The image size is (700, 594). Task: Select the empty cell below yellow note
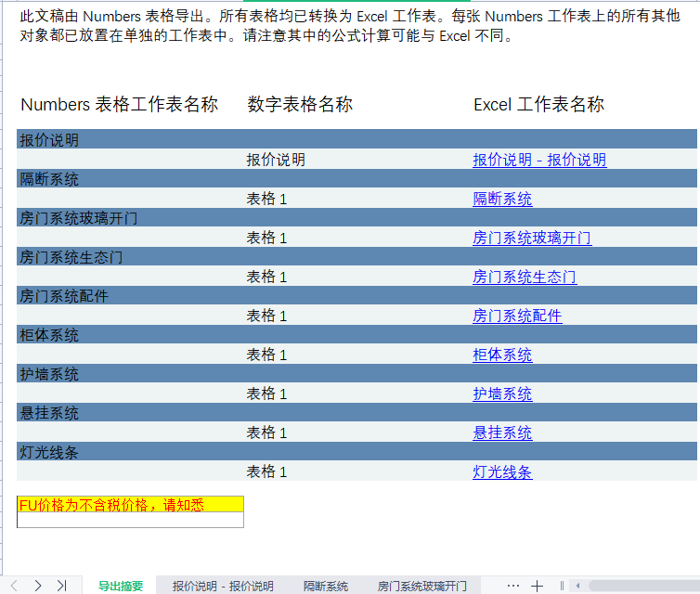[x=130, y=520]
